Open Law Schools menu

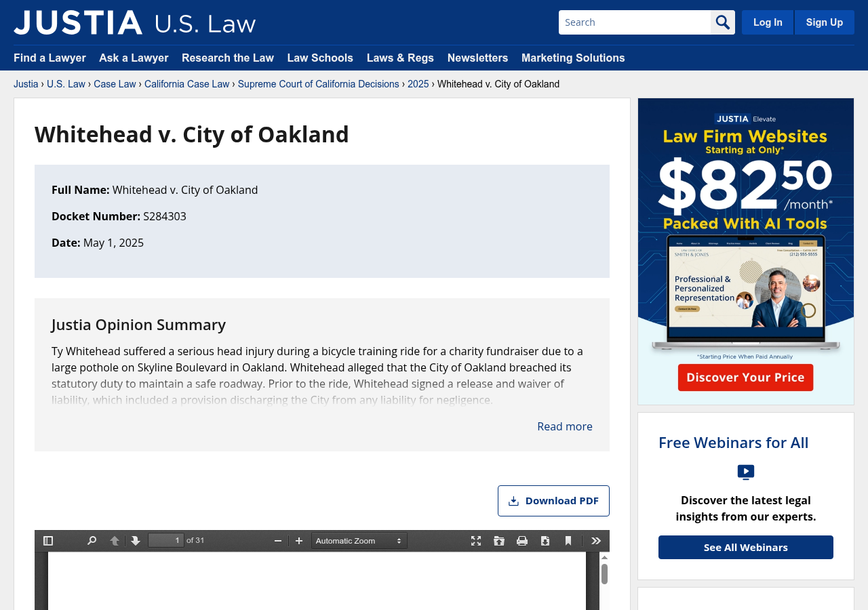coord(320,58)
